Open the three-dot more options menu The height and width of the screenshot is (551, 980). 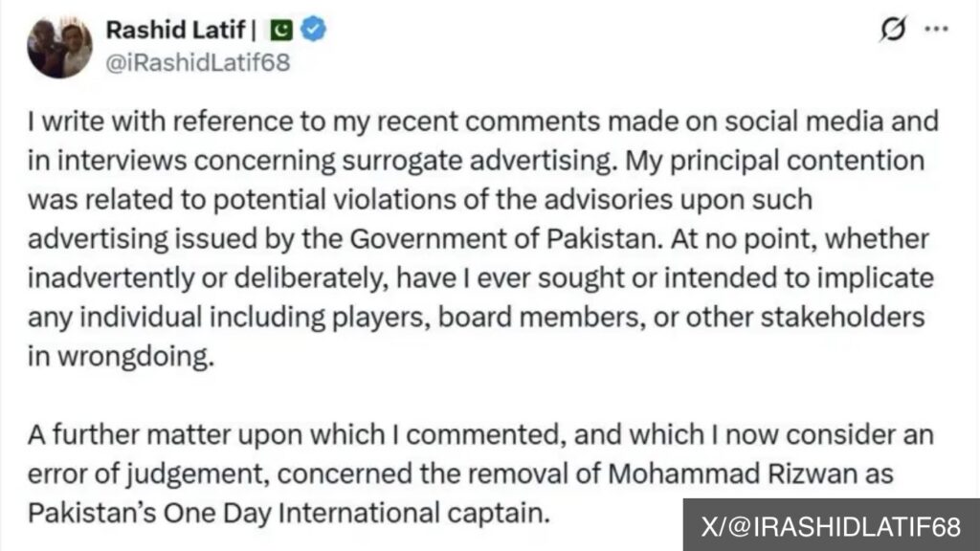coord(934,30)
